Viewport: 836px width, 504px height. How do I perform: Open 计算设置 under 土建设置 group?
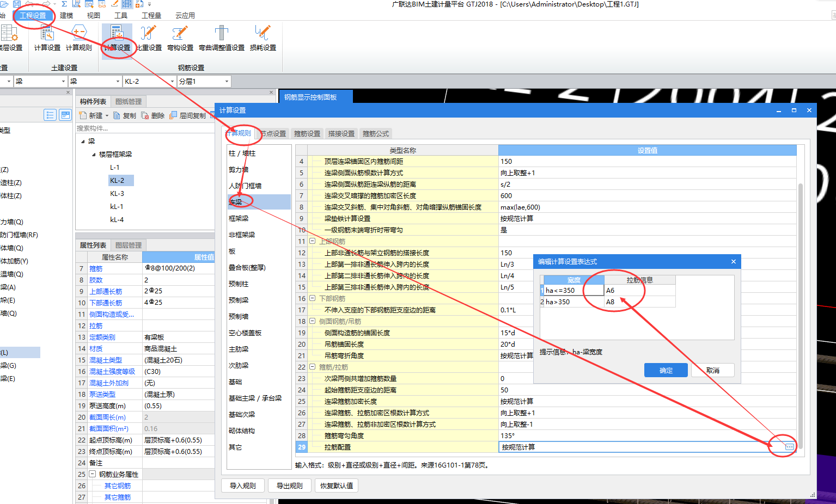[x=47, y=38]
